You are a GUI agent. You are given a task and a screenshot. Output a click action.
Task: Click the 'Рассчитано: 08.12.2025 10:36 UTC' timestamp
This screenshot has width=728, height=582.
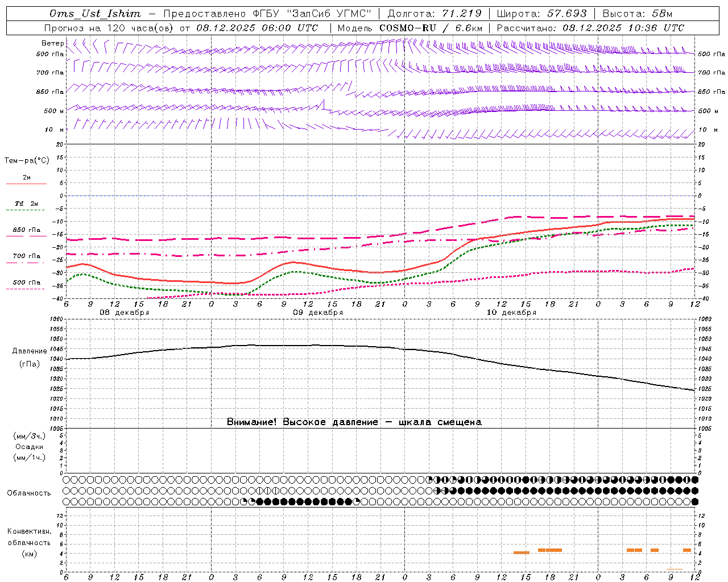pos(590,28)
